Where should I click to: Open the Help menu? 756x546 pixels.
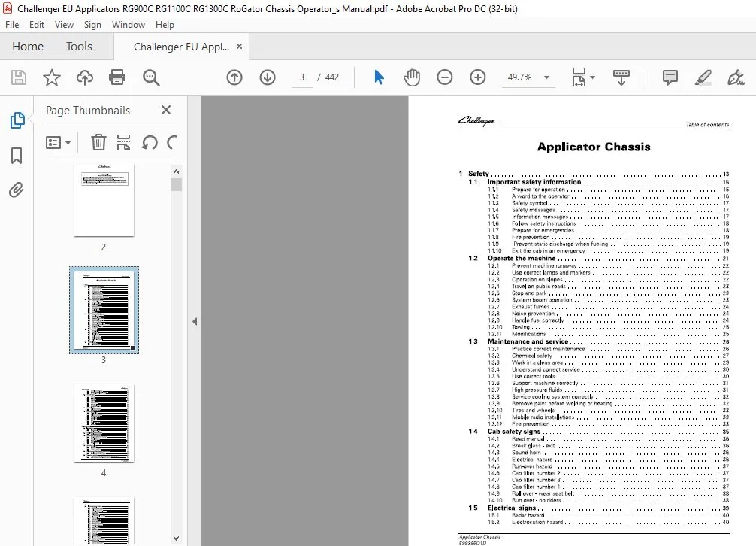(165, 25)
